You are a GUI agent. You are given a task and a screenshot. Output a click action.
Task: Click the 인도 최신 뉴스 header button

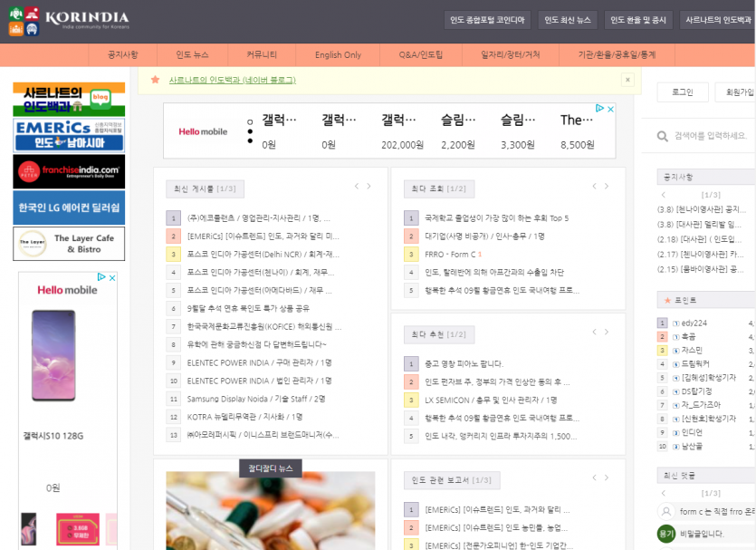point(567,20)
